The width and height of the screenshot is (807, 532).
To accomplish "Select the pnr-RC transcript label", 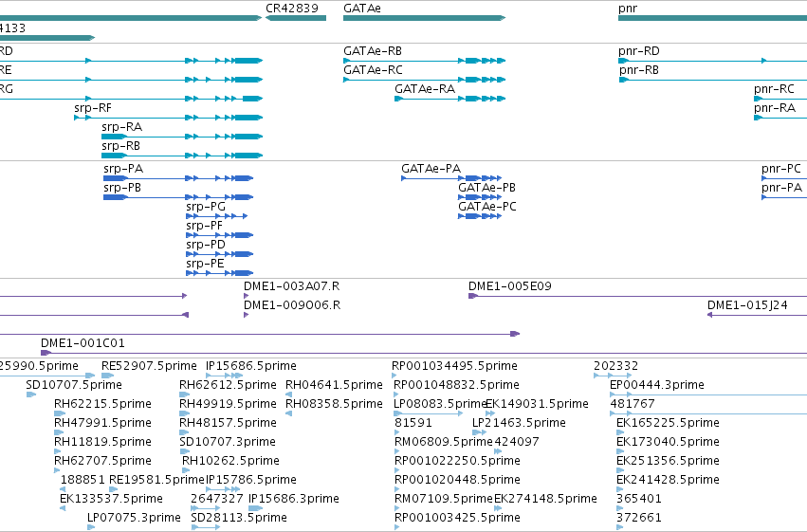I will click(774, 89).
